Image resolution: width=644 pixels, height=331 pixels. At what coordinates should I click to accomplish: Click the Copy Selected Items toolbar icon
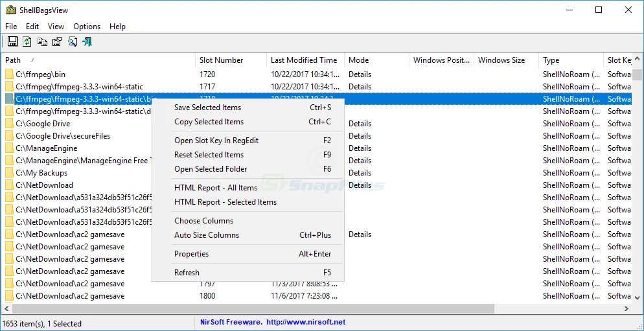[42, 41]
